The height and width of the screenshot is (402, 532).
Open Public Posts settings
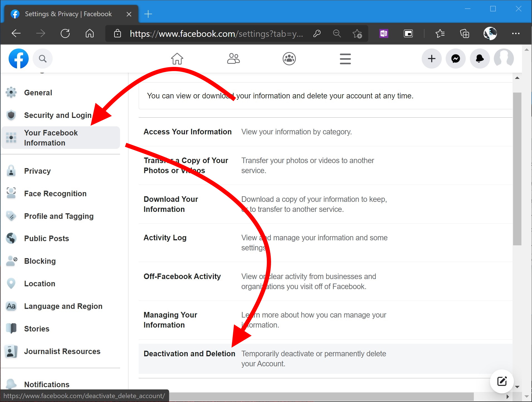point(61,238)
